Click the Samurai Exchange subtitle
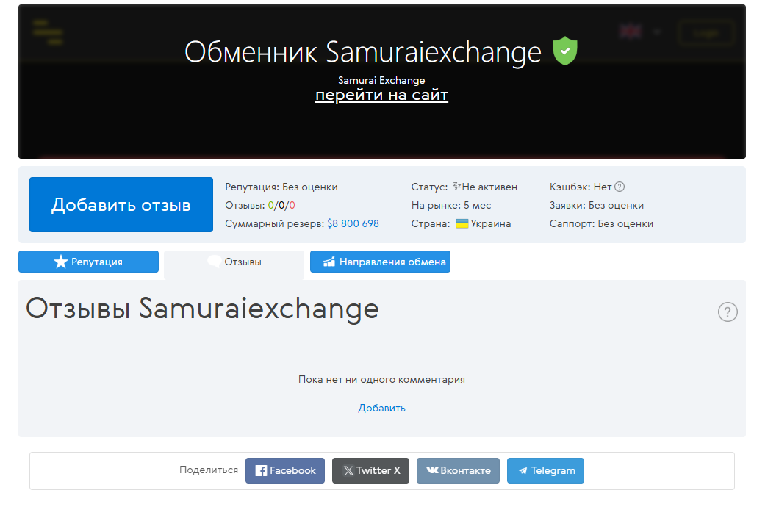This screenshot has width=779, height=532. point(381,80)
